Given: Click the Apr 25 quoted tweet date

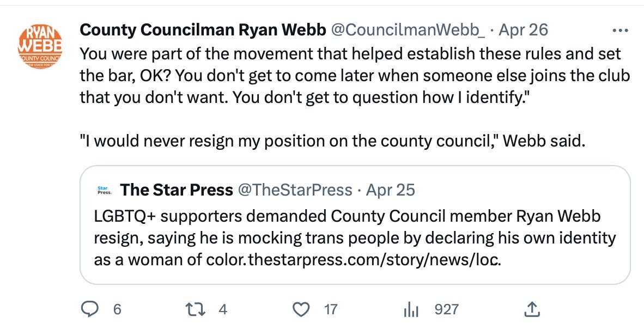Looking at the screenshot, I should click(390, 190).
